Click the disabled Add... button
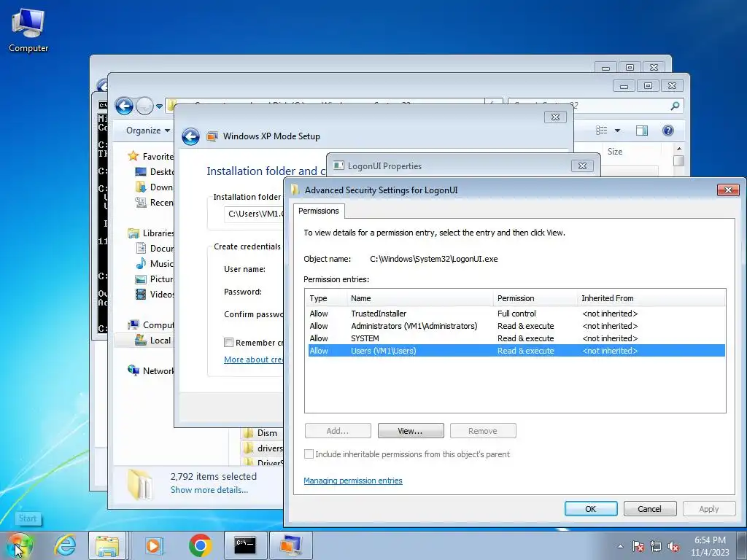 (x=338, y=431)
